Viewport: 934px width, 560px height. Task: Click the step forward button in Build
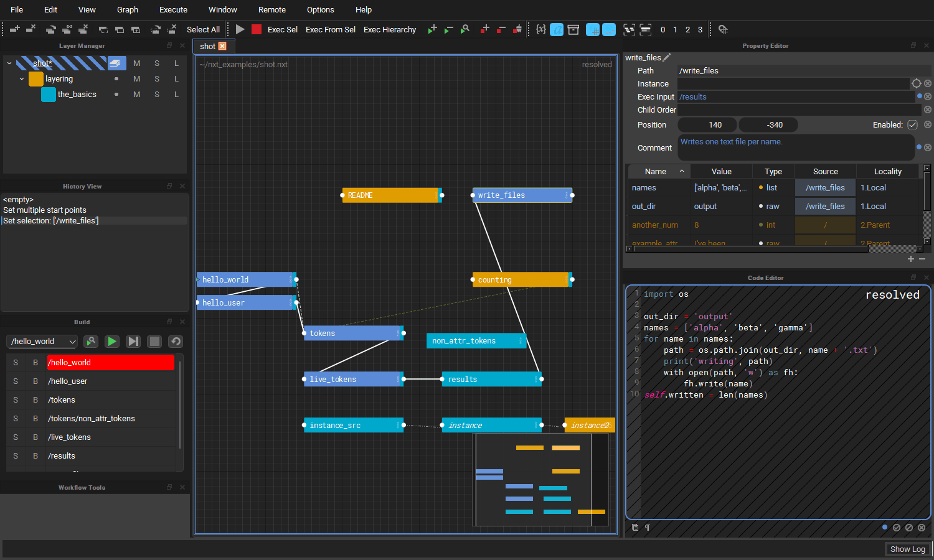click(x=133, y=341)
